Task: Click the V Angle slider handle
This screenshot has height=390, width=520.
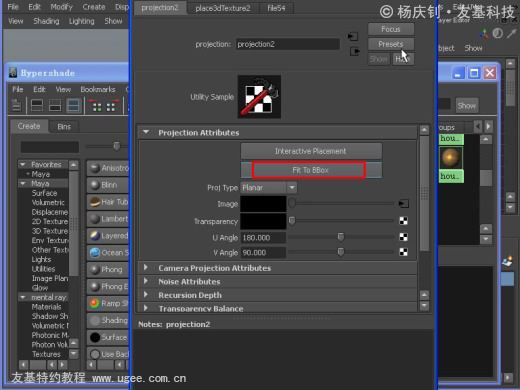Action: (341, 252)
